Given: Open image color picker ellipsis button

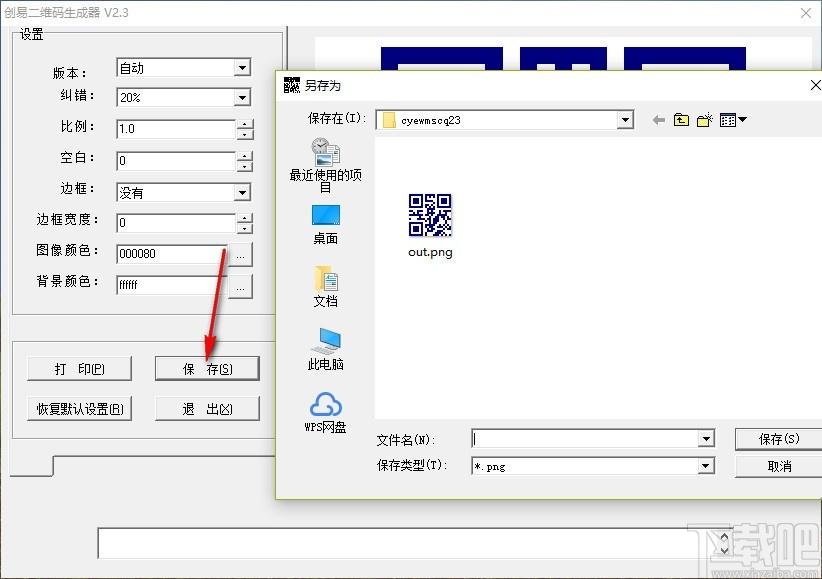Looking at the screenshot, I should (x=240, y=255).
